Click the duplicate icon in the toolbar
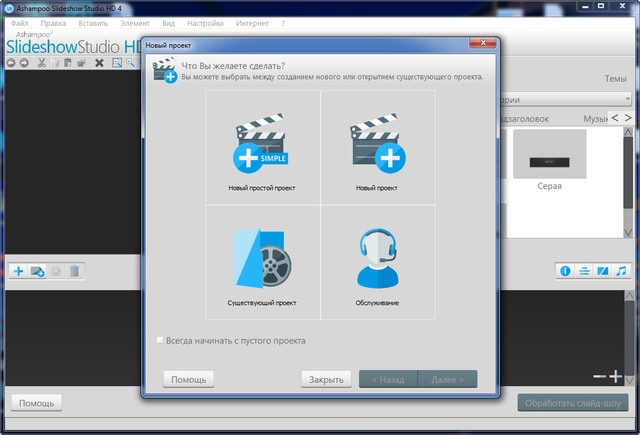 pos(82,63)
